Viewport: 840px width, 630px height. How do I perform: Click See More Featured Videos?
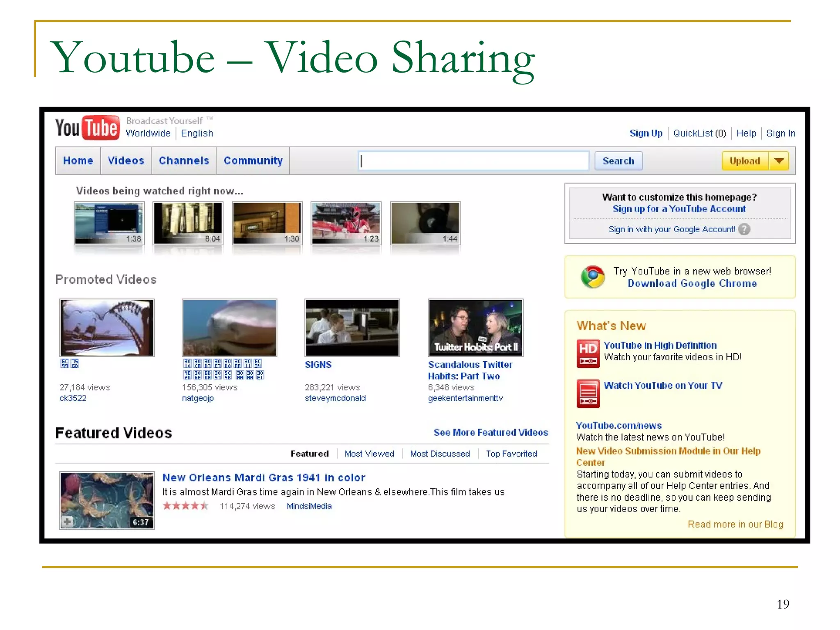pyautogui.click(x=491, y=432)
